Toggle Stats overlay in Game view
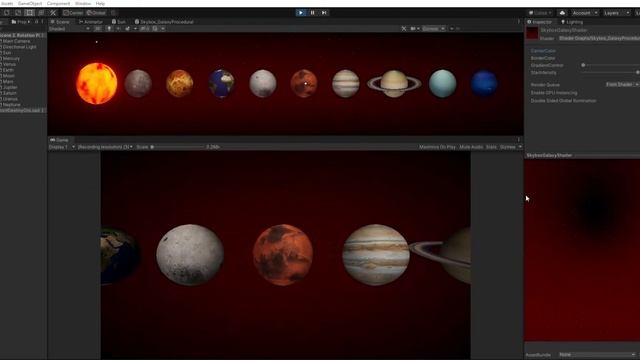The image size is (640, 360). [491, 147]
